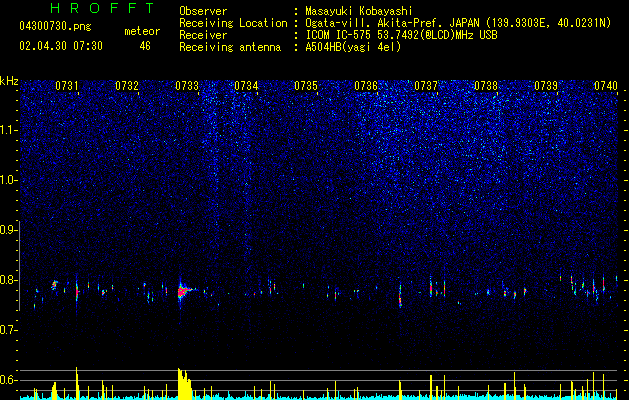The height and width of the screenshot is (400, 629).
Task: Click the 0735 time marker
Action: click(306, 86)
